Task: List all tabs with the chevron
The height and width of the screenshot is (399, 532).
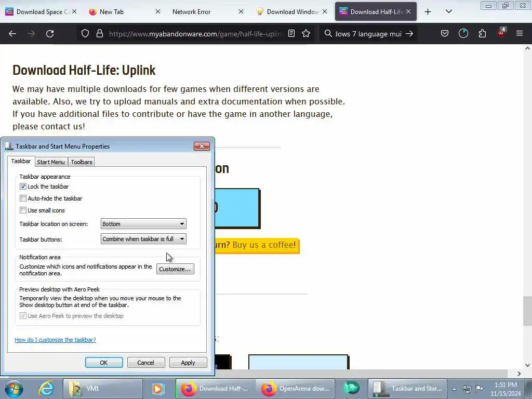Action: coord(448,11)
